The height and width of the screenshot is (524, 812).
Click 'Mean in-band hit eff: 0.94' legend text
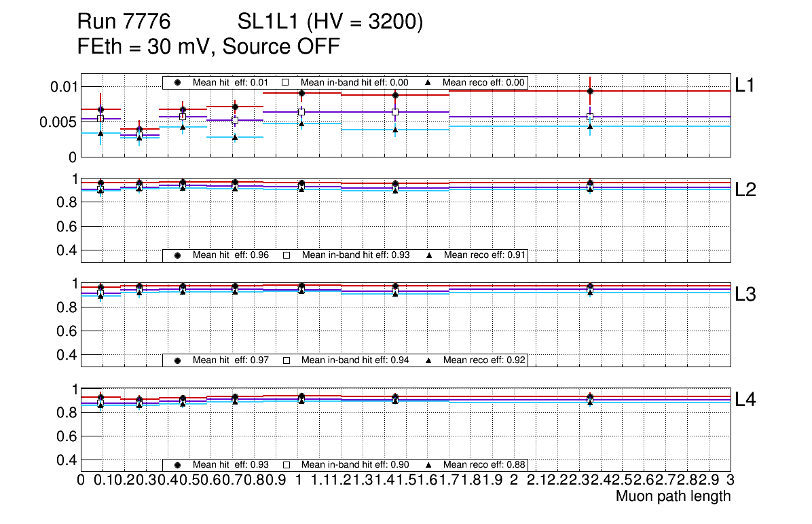(355, 360)
